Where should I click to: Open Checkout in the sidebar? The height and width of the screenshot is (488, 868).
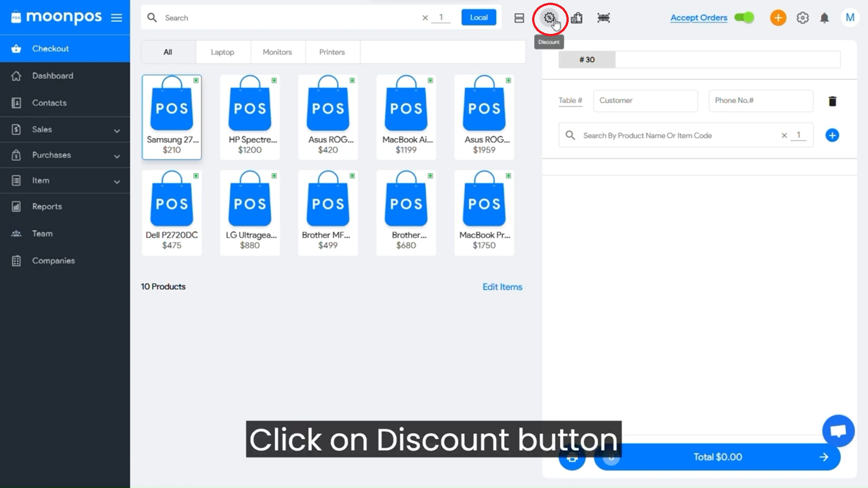pyautogui.click(x=65, y=48)
